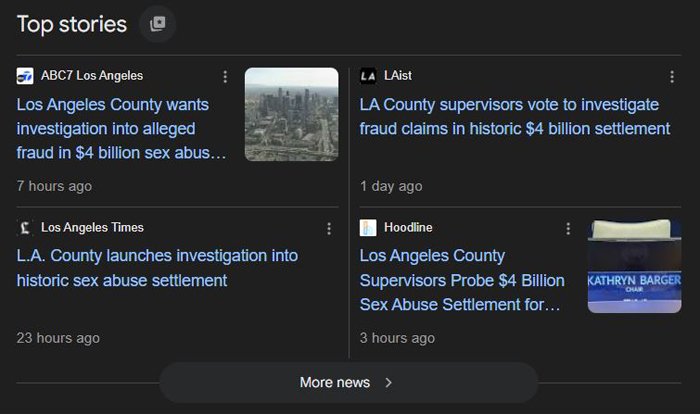Open the three-dot options for the LAist story
Viewport: 700px width, 414px height.
pyautogui.click(x=672, y=77)
